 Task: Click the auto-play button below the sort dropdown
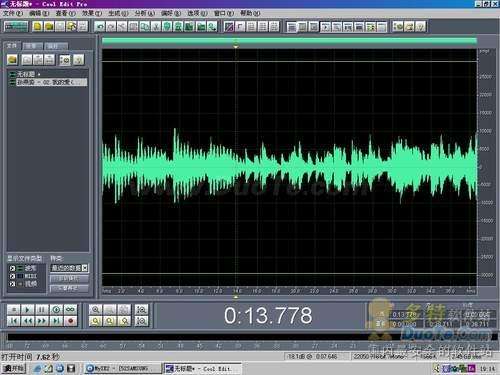pyautogui.click(x=69, y=279)
